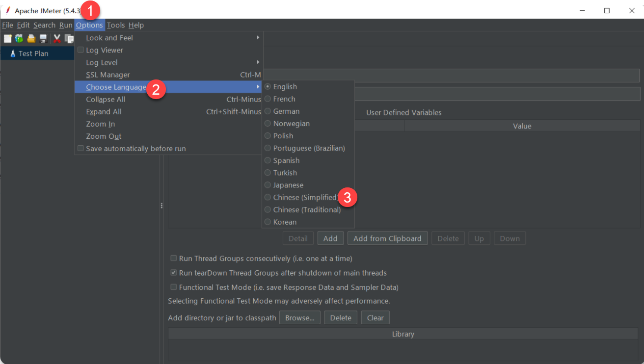Choose Zoom Out from the Options menu

pos(168,136)
